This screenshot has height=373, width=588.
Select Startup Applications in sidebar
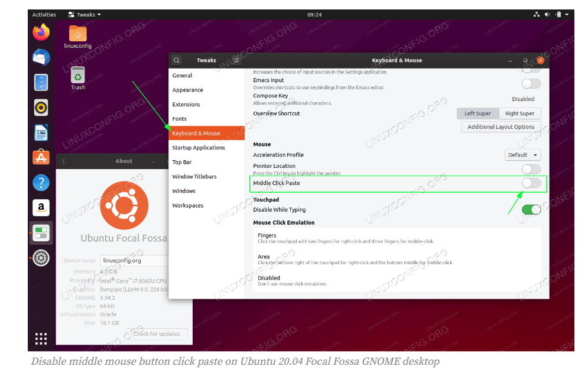click(x=207, y=147)
